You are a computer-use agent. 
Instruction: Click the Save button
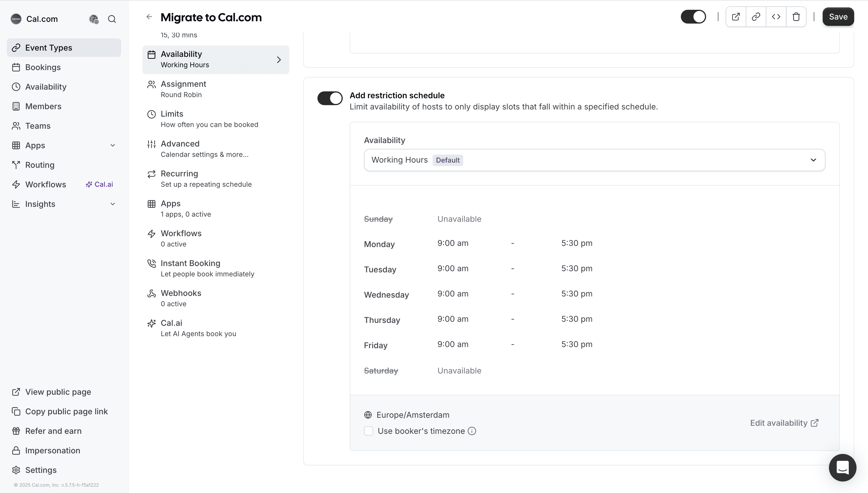coord(838,17)
